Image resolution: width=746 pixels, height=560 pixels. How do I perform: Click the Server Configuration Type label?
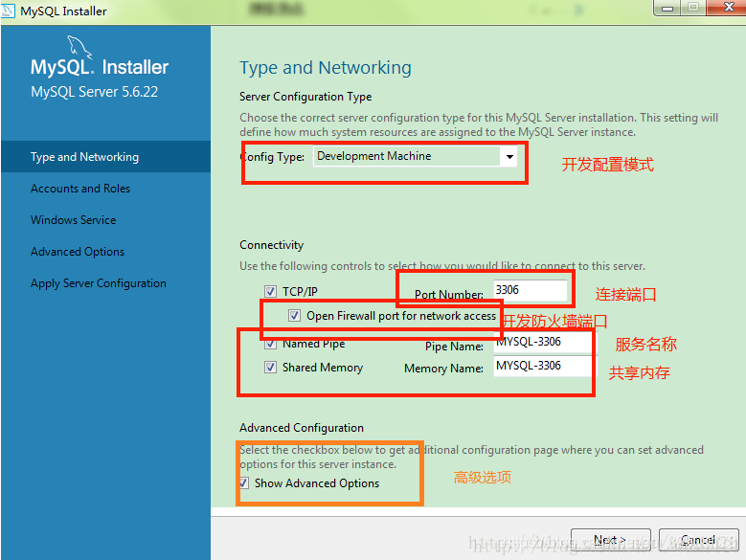click(x=305, y=97)
